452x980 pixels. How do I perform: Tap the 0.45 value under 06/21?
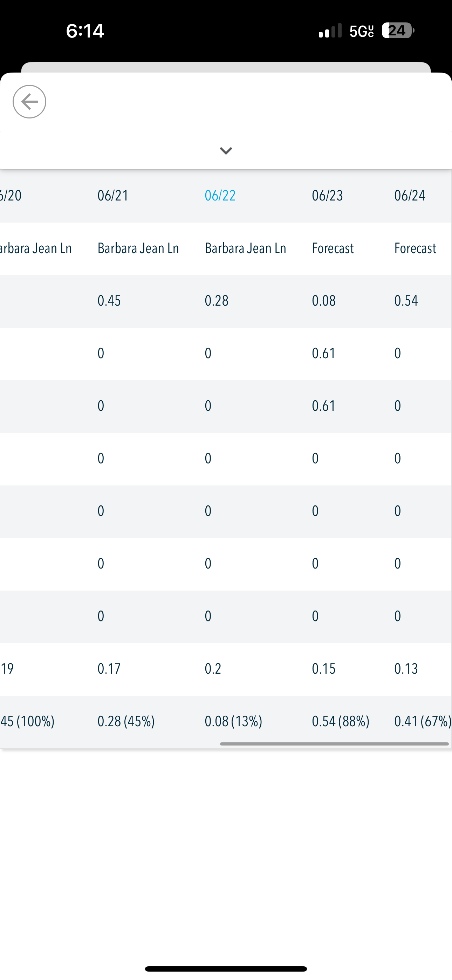(109, 301)
